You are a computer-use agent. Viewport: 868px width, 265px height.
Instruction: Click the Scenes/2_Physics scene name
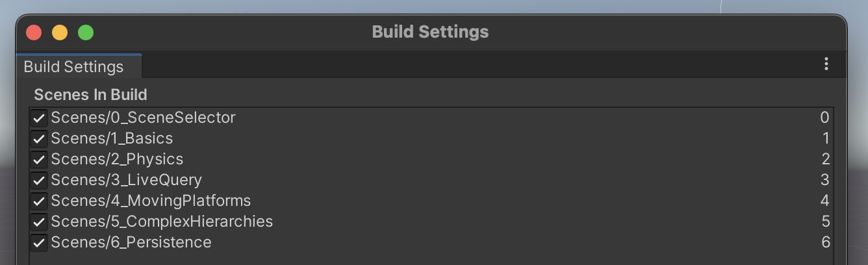[117, 159]
